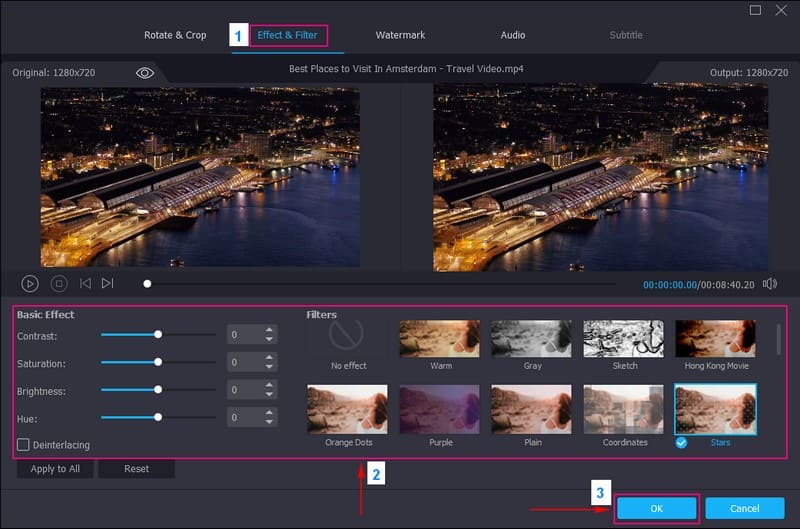Screen dimensions: 800x529
Task: Jump to next frame icon
Action: (x=107, y=284)
